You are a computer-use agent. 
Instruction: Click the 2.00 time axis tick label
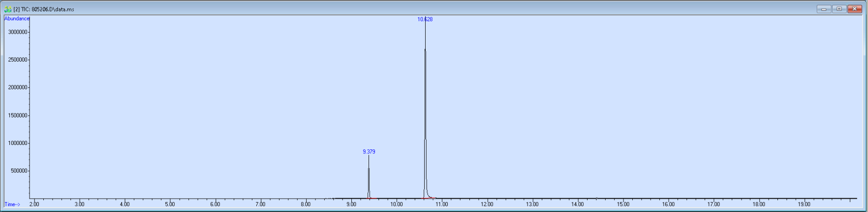pos(34,204)
